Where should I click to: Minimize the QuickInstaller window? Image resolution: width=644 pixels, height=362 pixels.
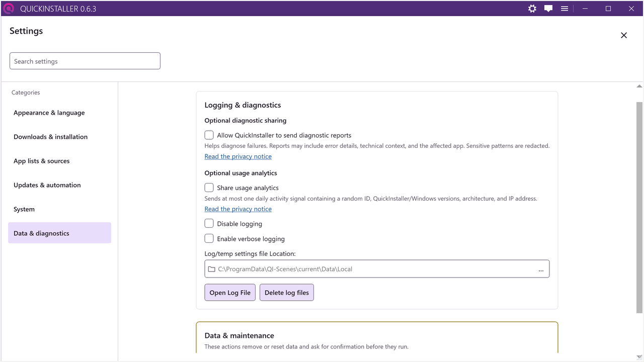[x=585, y=9]
